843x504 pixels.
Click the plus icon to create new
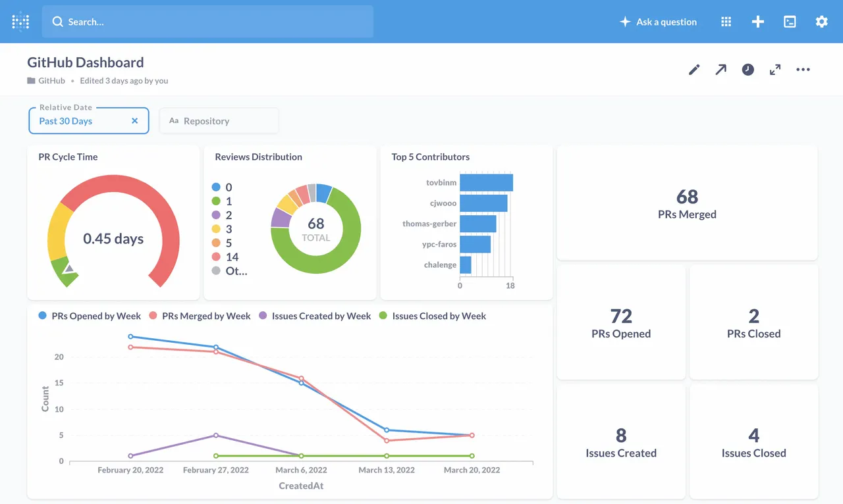[757, 21]
